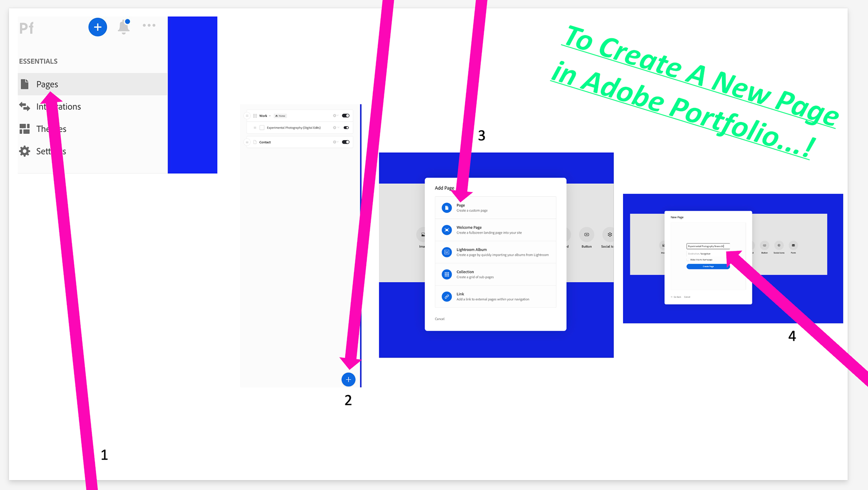The image size is (868, 490).
Task: Click the Collection grid icon in Add Page
Action: tap(447, 274)
